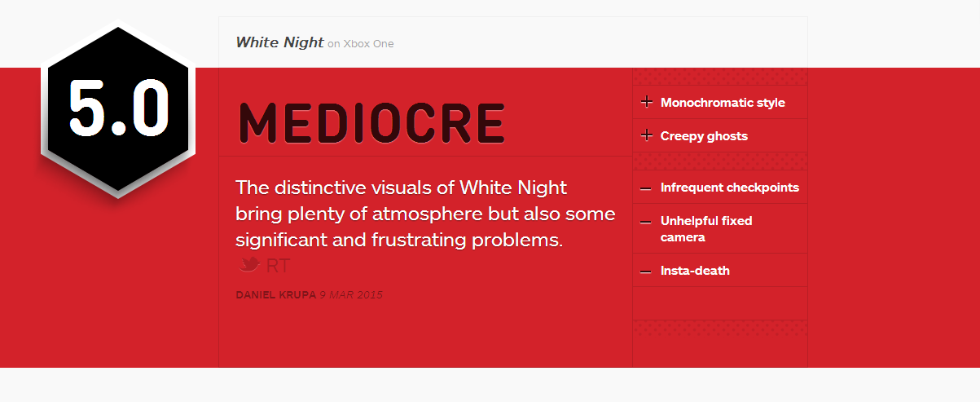Click the plus icon beside Monochromatic style
Viewport: 980px width, 402px height.
coord(647,102)
